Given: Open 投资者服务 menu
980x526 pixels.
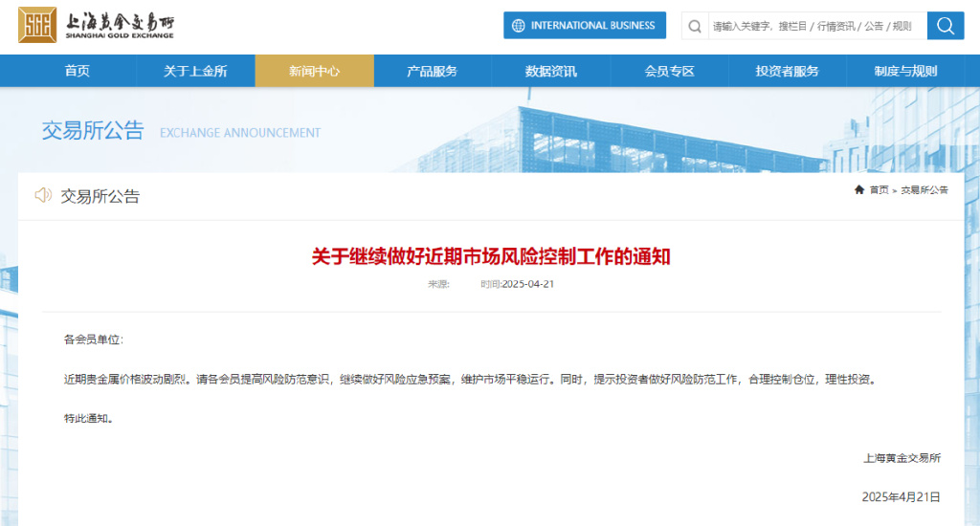Looking at the screenshot, I should click(x=788, y=71).
